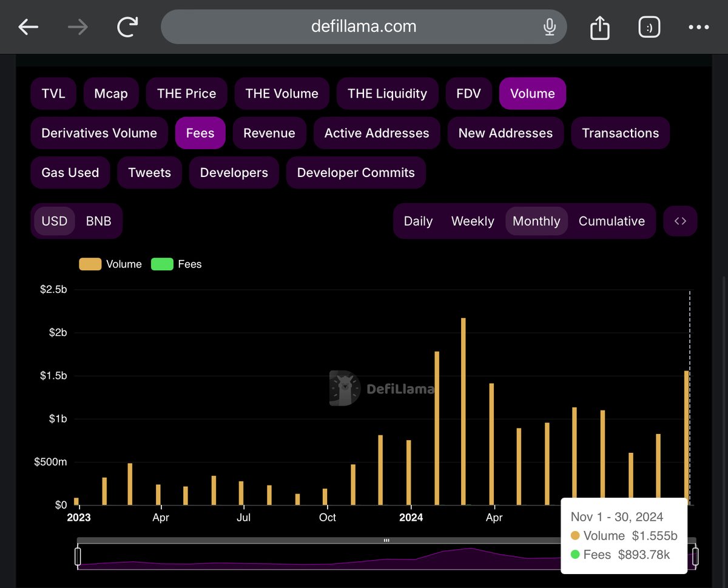The image size is (728, 588).
Task: Toggle the THE Price metric
Action: (187, 93)
